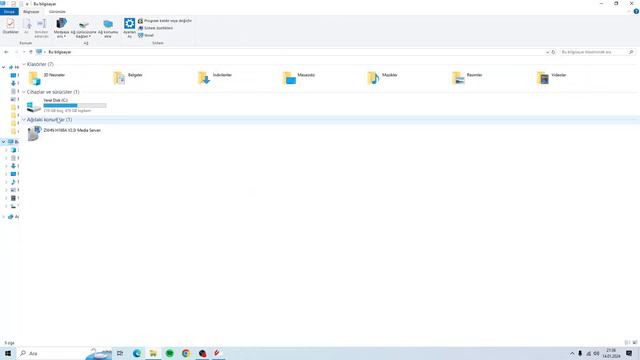640x360 pixels.
Task: Collapse Quick access tree node
Action: pyautogui.click(x=4, y=67)
